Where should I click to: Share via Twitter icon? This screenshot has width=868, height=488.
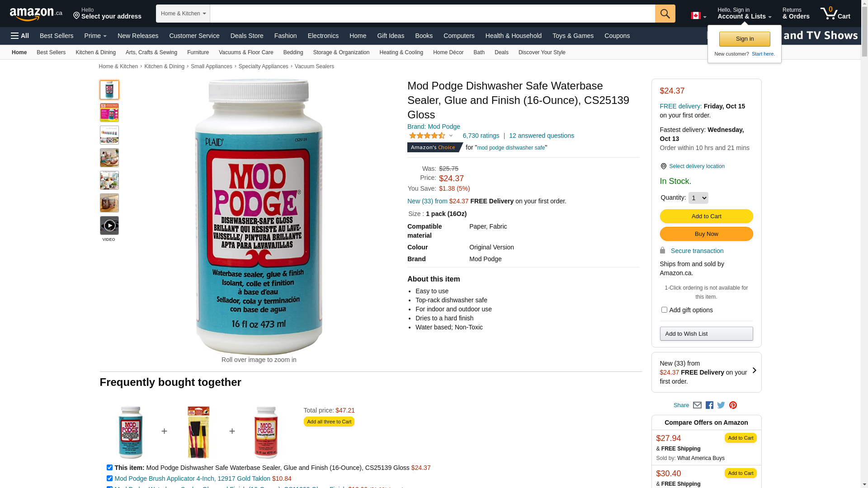coord(721,405)
